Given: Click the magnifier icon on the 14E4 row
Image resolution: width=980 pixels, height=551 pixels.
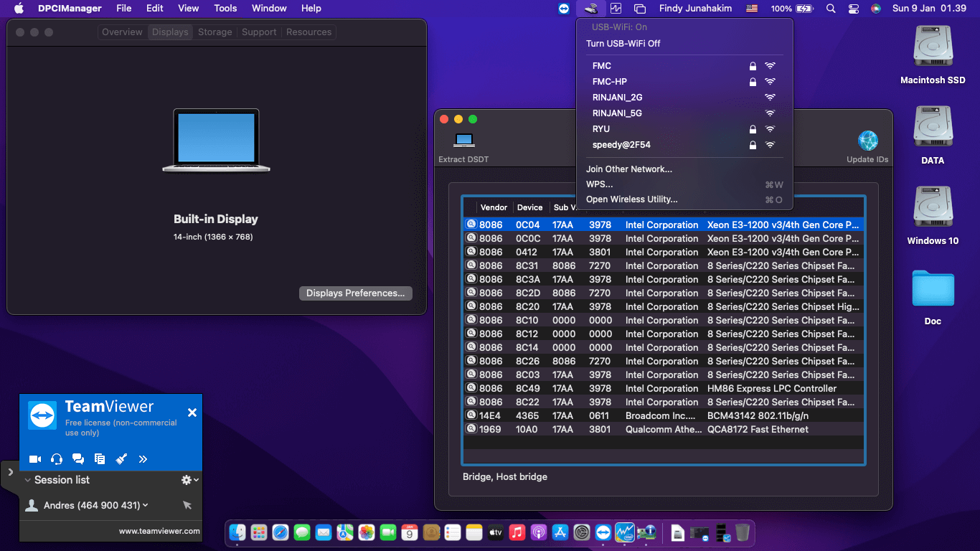Looking at the screenshot, I should (x=471, y=415).
